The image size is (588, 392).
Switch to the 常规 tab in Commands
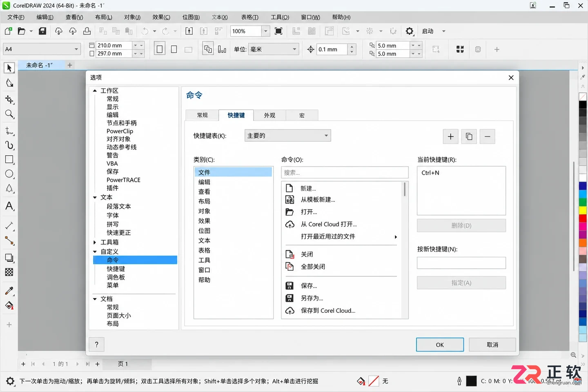click(203, 115)
